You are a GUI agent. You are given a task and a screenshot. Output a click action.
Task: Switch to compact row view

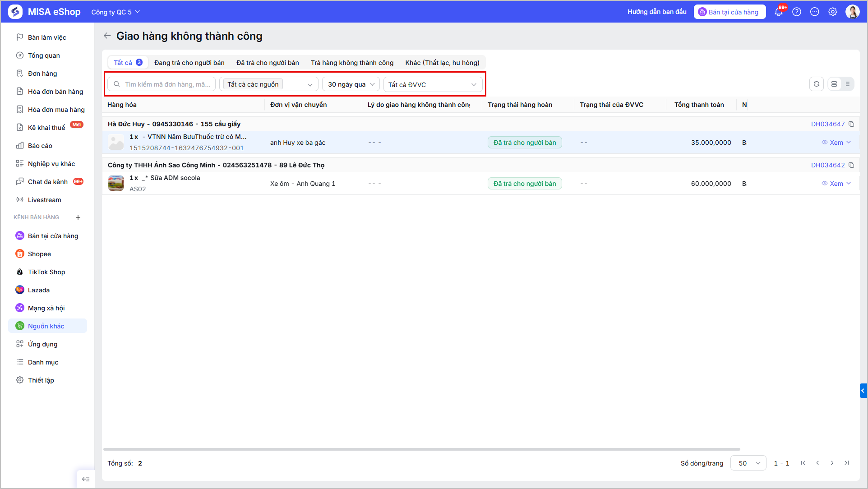848,84
